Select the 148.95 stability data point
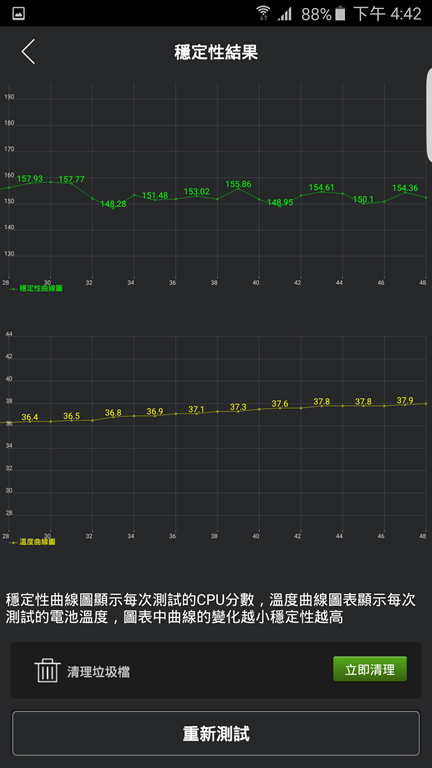Viewport: 432px width, 768px height. tap(280, 202)
